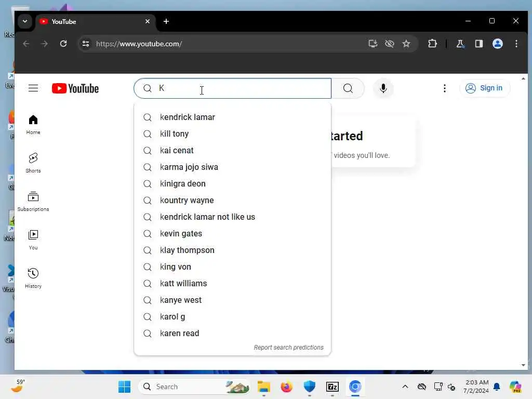Open the taskbar clock showing 2:03 AM
Screen dimensions: 532x399
[477, 387]
